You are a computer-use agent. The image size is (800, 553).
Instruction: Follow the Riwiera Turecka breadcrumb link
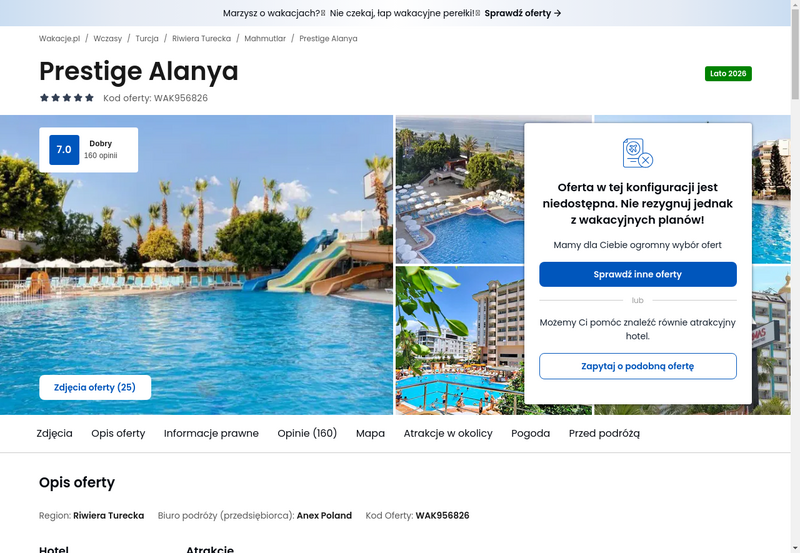click(202, 38)
